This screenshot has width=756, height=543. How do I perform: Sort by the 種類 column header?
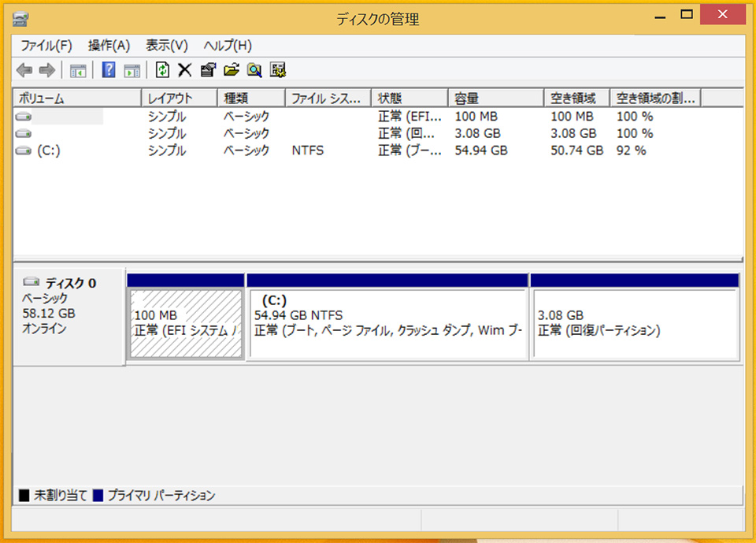point(251,98)
